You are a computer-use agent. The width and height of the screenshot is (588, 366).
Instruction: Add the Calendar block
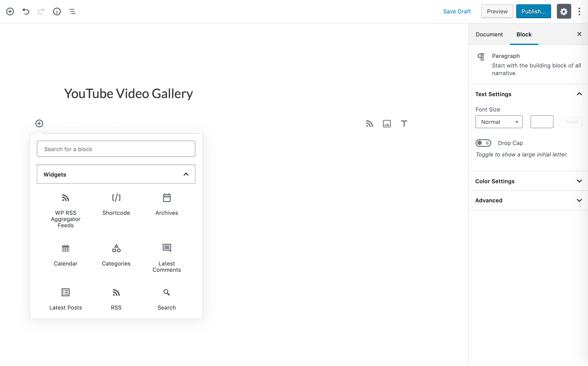pos(66,255)
